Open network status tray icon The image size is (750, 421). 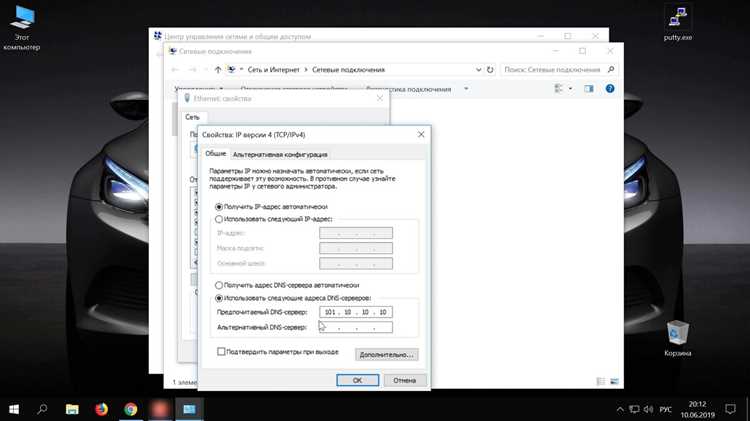[634, 410]
